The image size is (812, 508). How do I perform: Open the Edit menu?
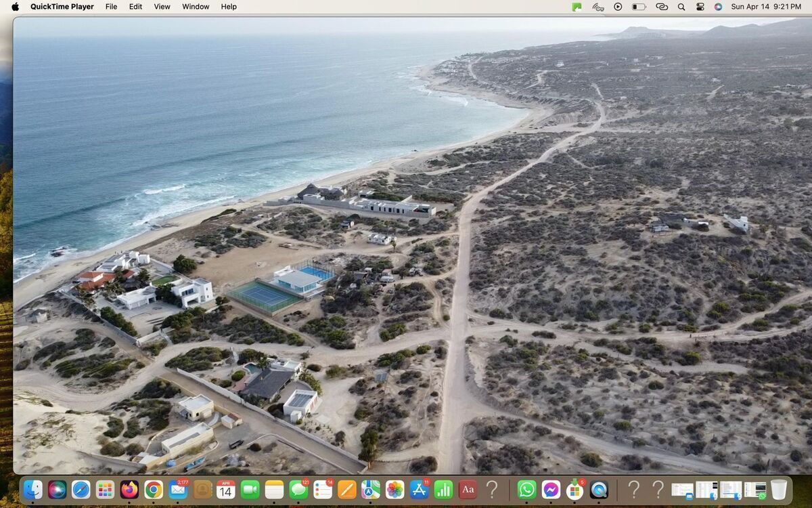(x=135, y=7)
